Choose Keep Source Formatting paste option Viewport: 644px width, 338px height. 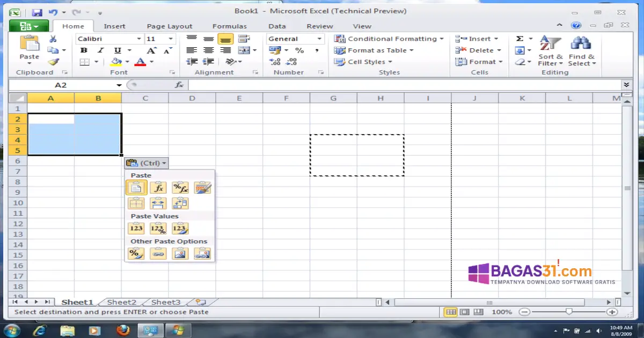click(x=202, y=187)
